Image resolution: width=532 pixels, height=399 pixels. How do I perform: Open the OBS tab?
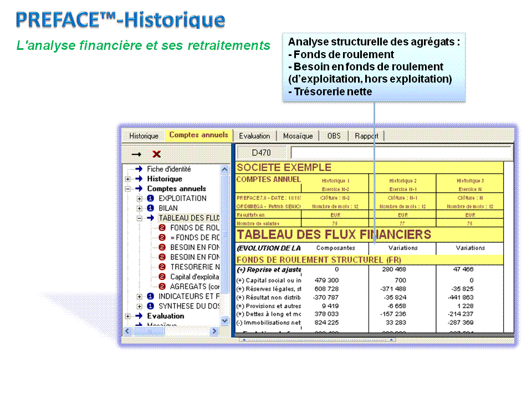click(x=334, y=136)
